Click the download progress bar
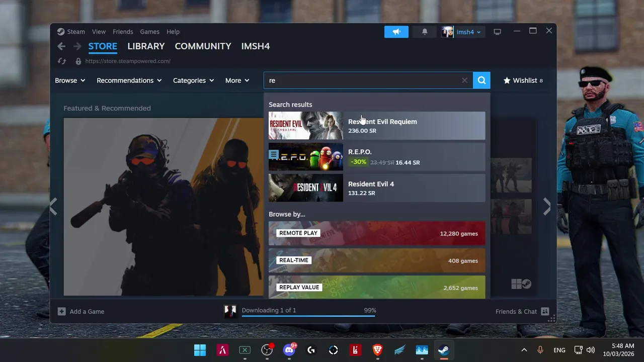 point(308,316)
